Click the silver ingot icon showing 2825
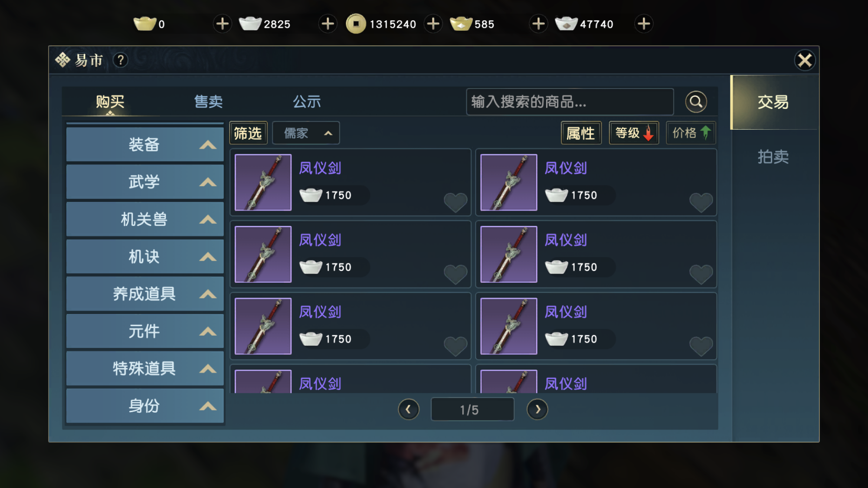The width and height of the screenshot is (868, 488). coord(250,24)
